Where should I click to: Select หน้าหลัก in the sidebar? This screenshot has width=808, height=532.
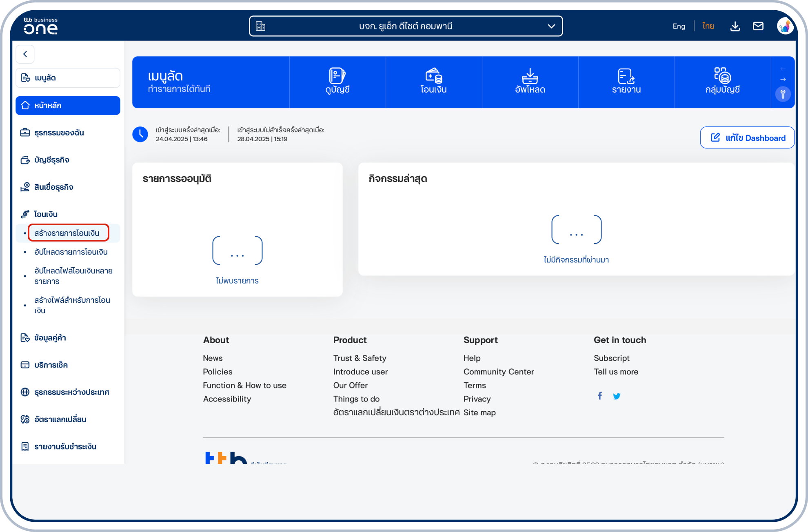pyautogui.click(x=68, y=105)
